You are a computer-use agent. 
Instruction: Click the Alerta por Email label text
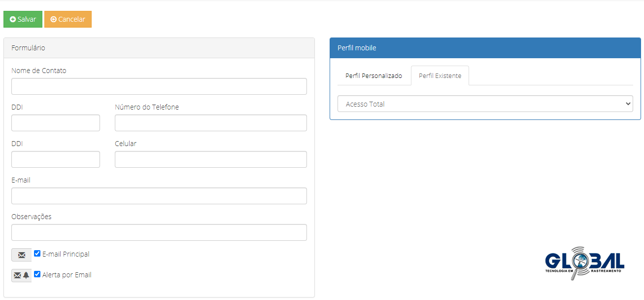pyautogui.click(x=67, y=275)
